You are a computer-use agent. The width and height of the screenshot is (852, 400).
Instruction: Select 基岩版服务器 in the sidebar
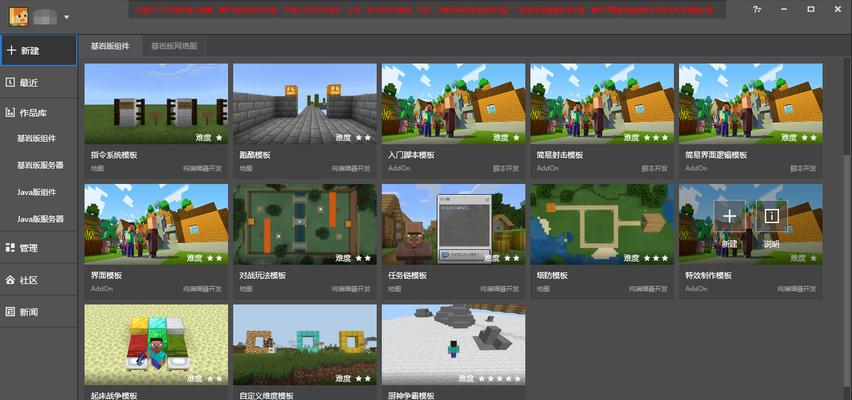40,165
